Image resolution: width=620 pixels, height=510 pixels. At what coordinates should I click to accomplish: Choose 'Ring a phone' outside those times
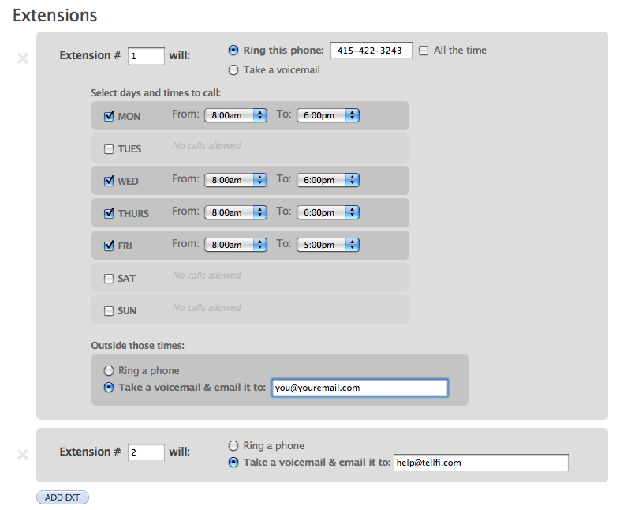click(109, 370)
